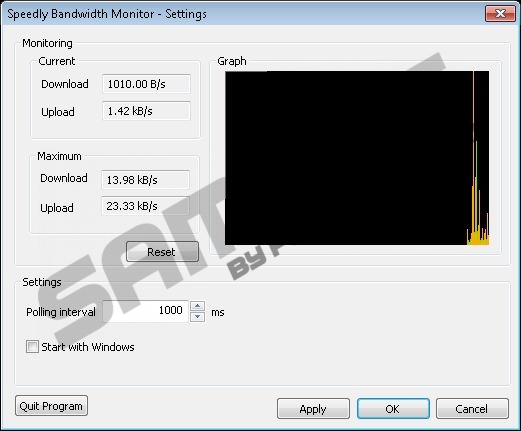The image size is (521, 431).
Task: Enable Start with Windows checkbox
Action: pyautogui.click(x=32, y=347)
